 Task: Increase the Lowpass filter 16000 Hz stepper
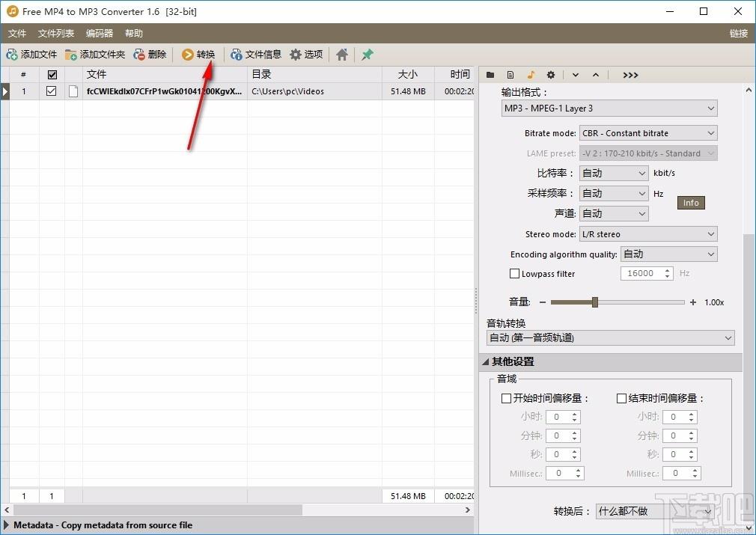(x=667, y=270)
